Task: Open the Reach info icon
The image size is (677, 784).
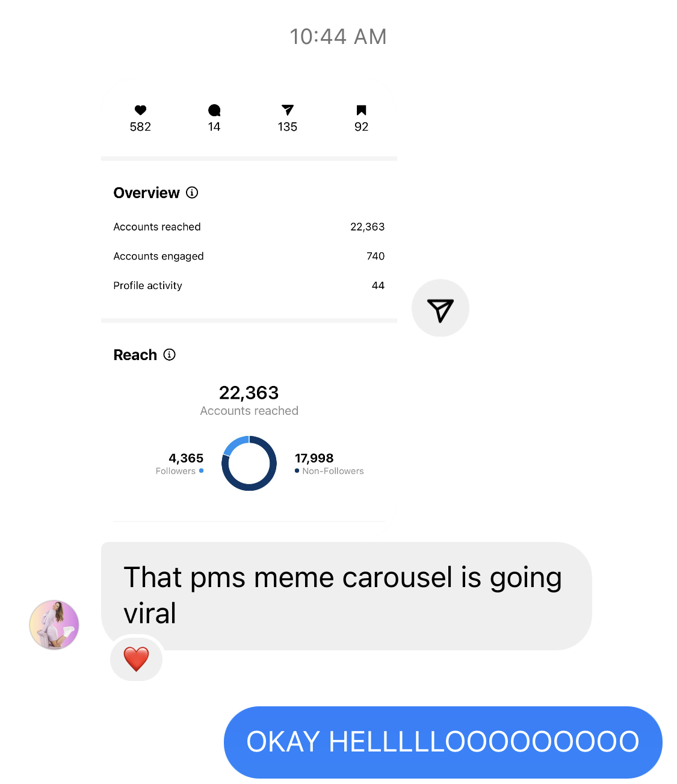Action: pyautogui.click(x=170, y=355)
